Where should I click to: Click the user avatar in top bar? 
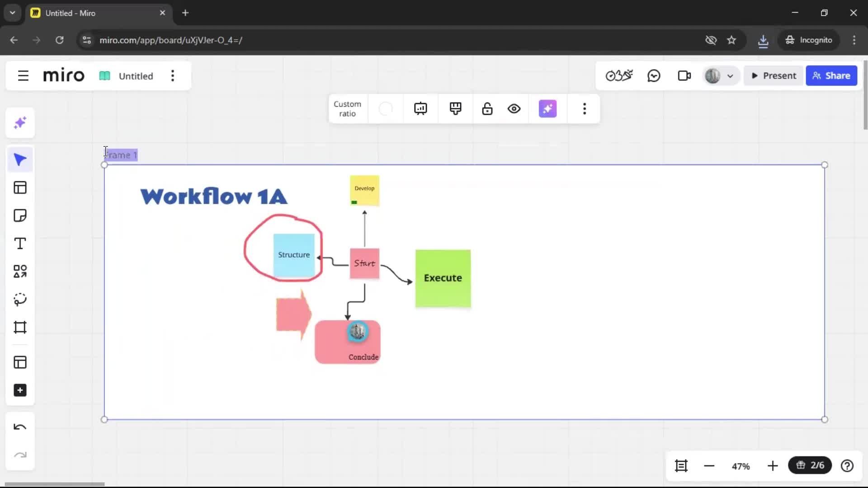(712, 76)
